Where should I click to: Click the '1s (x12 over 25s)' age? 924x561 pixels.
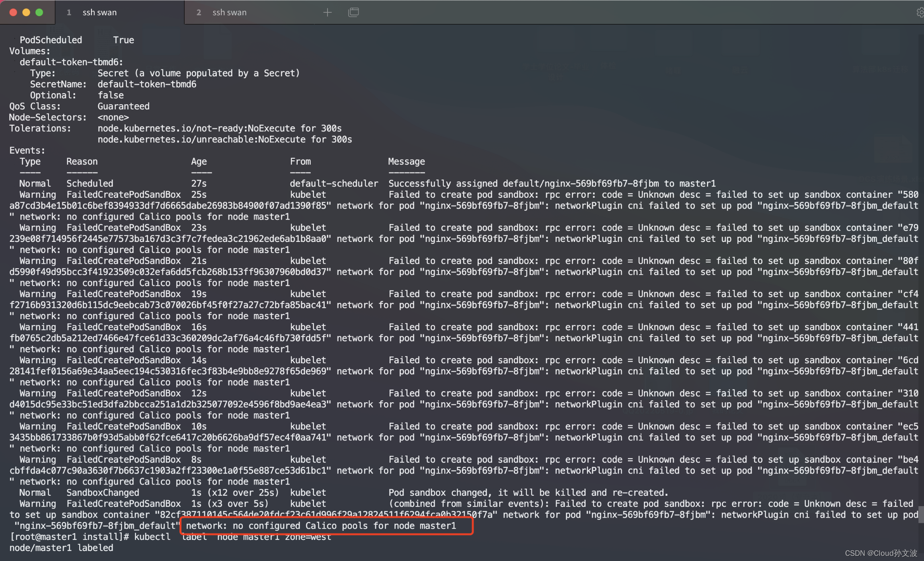click(x=235, y=493)
